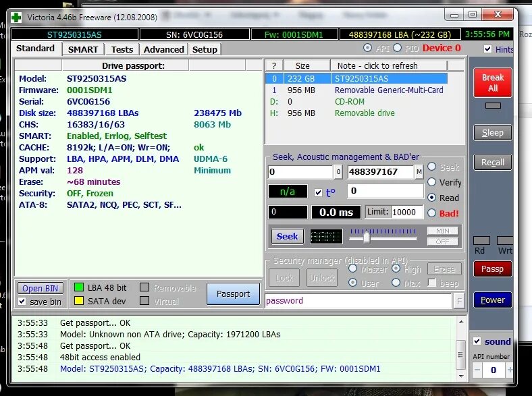The image size is (532, 396).
Task: Click the AAM OFF button
Action: 443,242
